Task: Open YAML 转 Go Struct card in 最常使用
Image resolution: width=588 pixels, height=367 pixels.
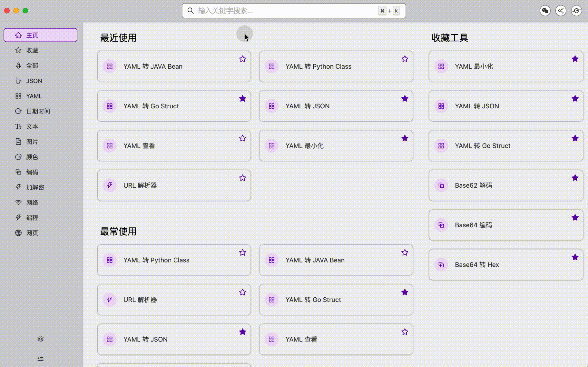Action: 336,300
